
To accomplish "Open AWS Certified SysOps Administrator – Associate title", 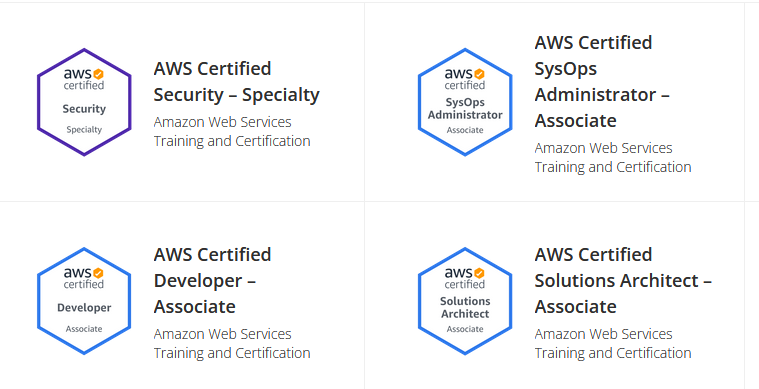I will (602, 81).
